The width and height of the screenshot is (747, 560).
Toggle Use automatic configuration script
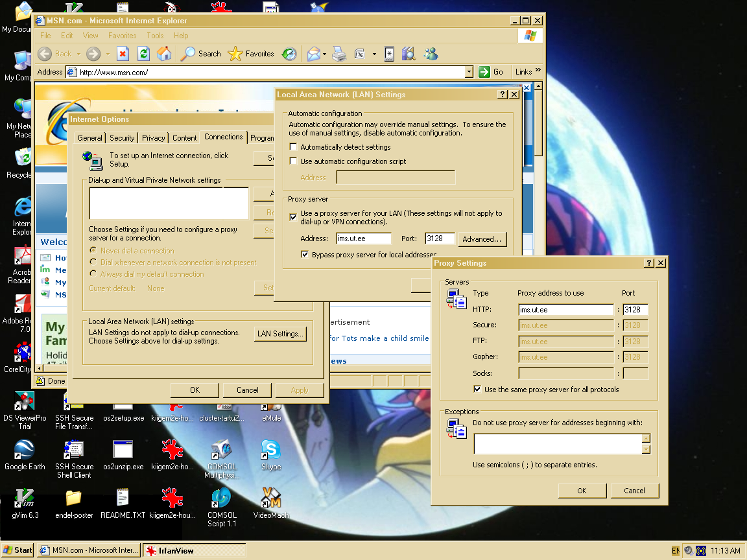pyautogui.click(x=293, y=161)
